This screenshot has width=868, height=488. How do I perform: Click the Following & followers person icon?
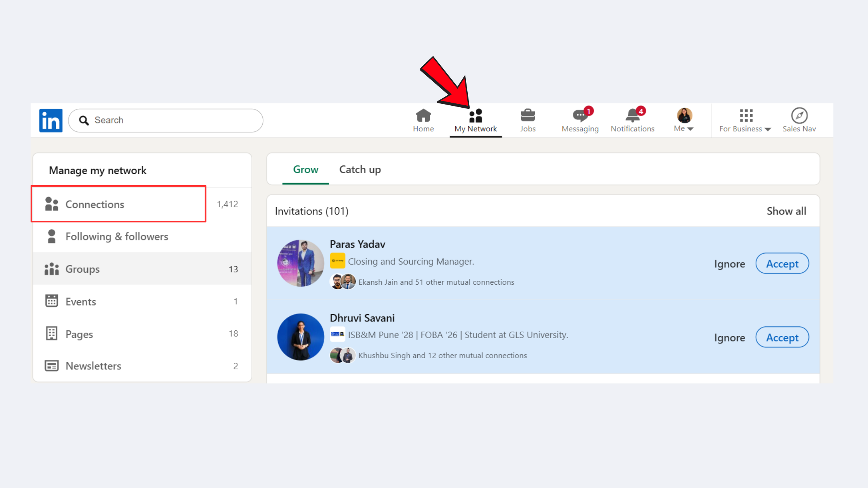click(52, 236)
